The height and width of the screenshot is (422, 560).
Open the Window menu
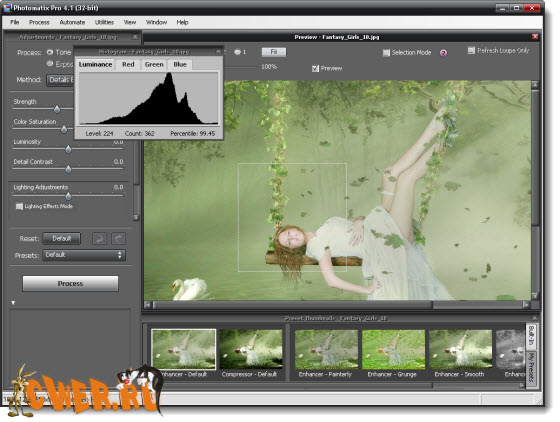(x=156, y=22)
